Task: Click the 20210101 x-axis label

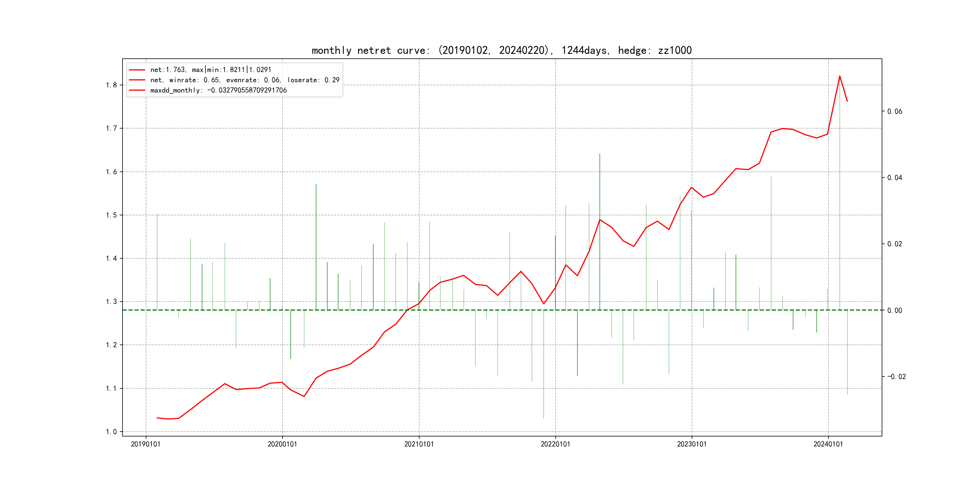Action: (x=419, y=444)
